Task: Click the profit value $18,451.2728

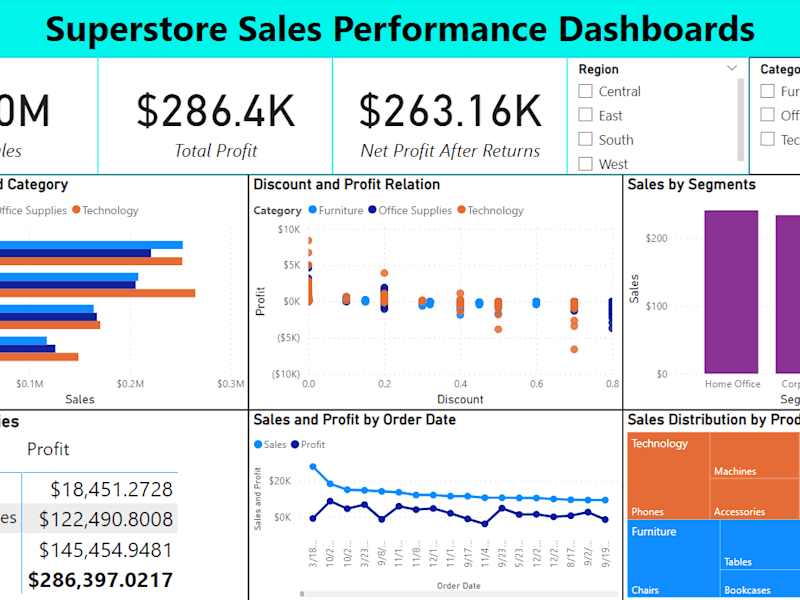Action: (x=111, y=489)
